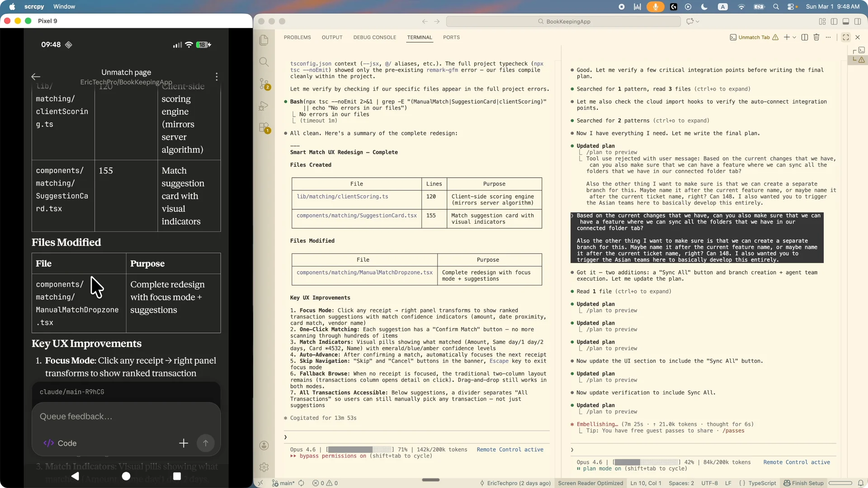The width and height of the screenshot is (868, 488).
Task: Open notifications bell in status bar
Action: click(x=861, y=483)
